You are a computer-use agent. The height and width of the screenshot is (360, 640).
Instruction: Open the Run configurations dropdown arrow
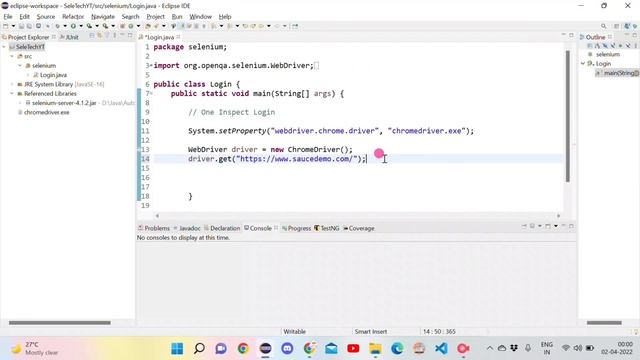[x=81, y=26]
